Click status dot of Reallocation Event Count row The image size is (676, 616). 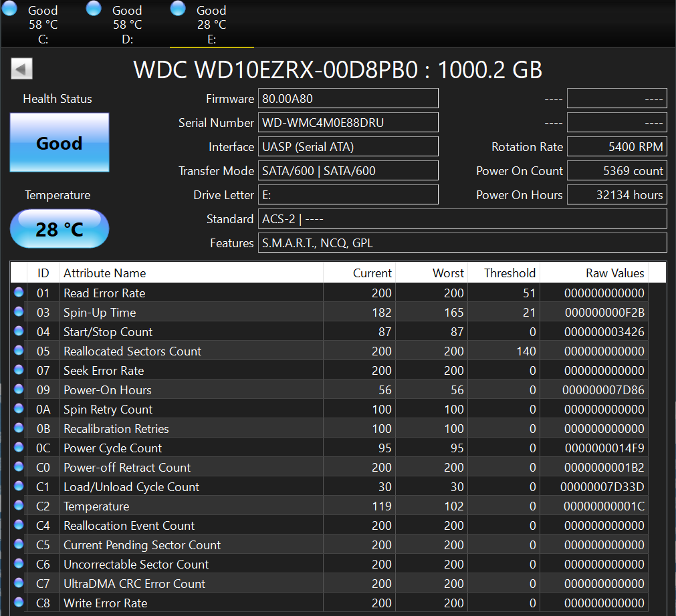19,524
